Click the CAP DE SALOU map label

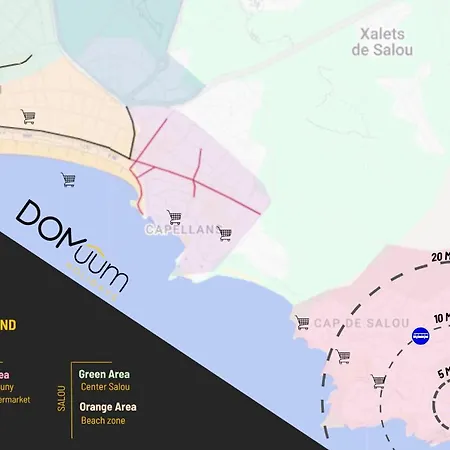tap(362, 323)
